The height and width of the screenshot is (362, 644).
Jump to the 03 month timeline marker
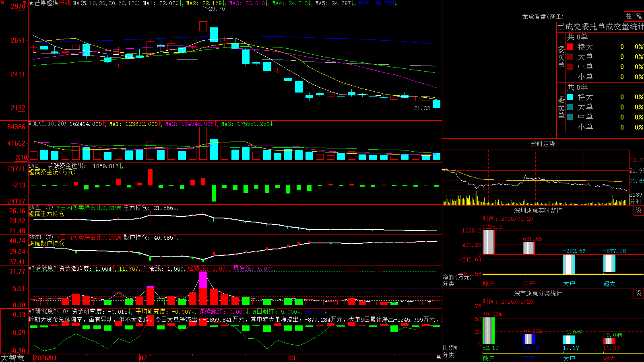(292, 358)
